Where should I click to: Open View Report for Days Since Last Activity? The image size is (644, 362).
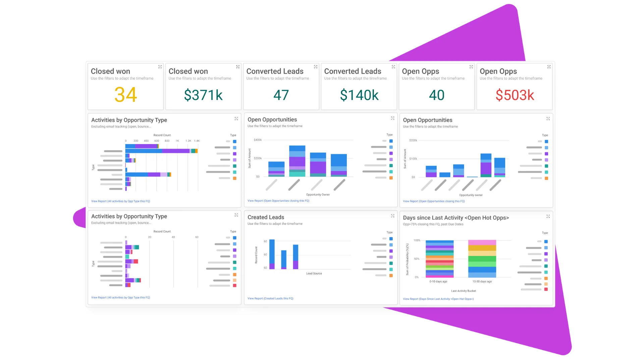[438, 299]
